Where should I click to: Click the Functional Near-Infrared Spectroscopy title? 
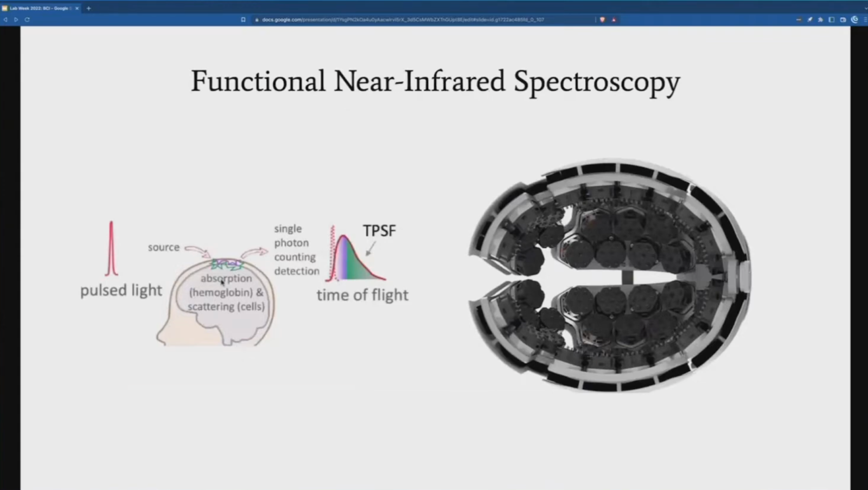pyautogui.click(x=435, y=81)
